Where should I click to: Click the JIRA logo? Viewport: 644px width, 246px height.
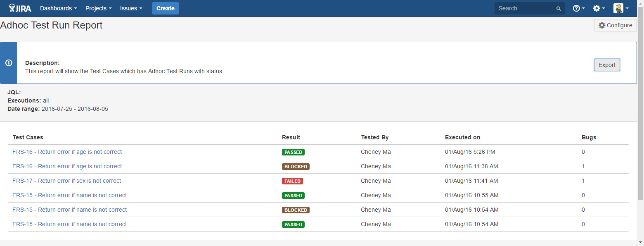(x=20, y=8)
